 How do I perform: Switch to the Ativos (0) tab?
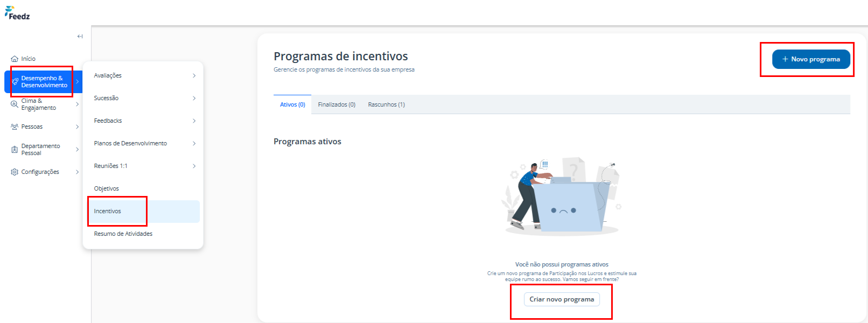click(x=292, y=104)
